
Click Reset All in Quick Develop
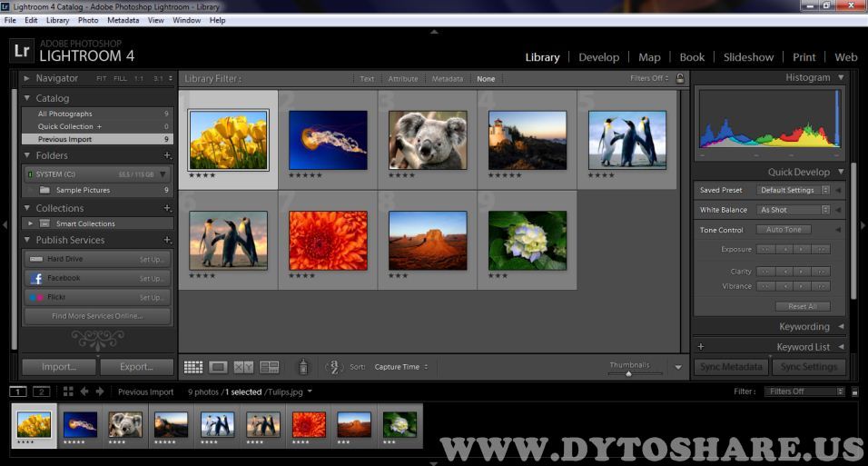tap(802, 306)
